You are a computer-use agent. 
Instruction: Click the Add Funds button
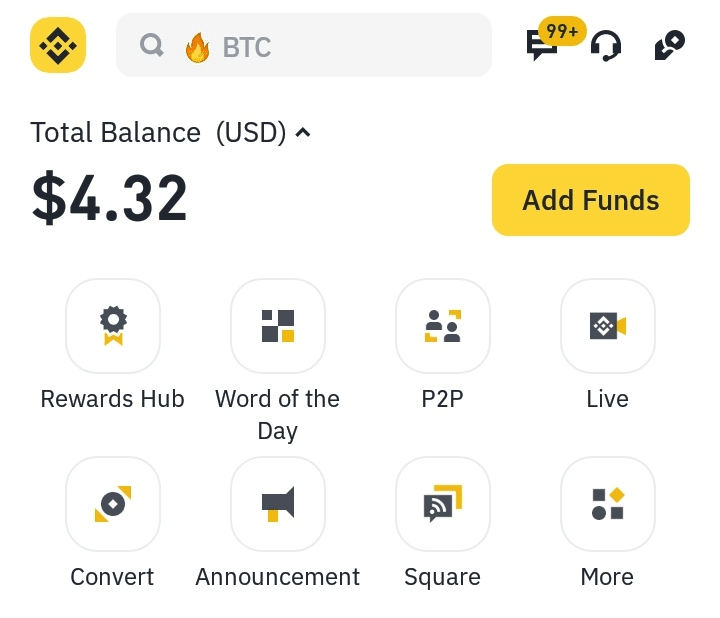591,200
